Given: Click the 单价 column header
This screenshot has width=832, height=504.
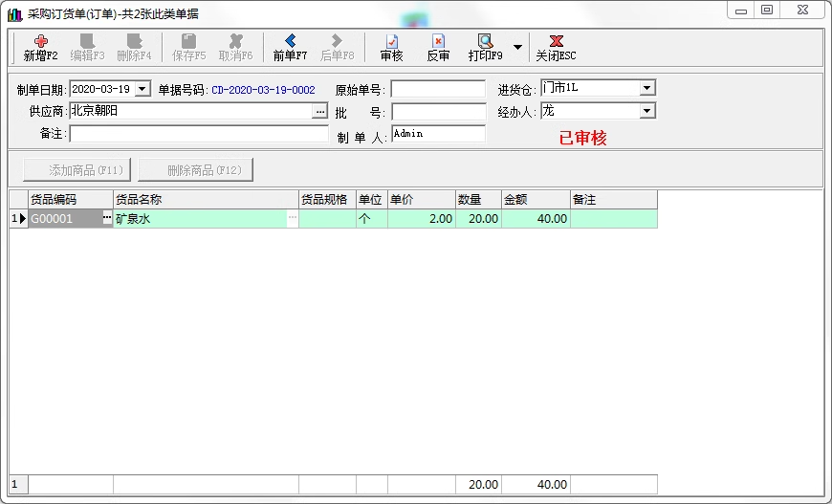Looking at the screenshot, I should (x=422, y=200).
